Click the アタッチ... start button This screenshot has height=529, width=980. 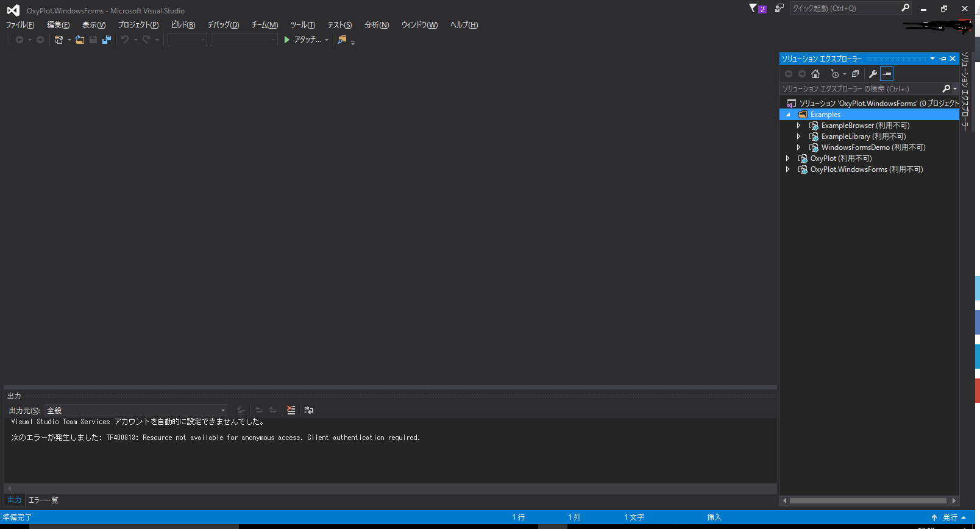click(x=302, y=40)
